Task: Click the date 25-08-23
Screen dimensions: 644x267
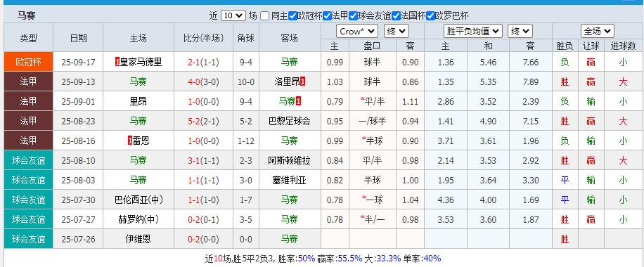Action: coord(78,121)
